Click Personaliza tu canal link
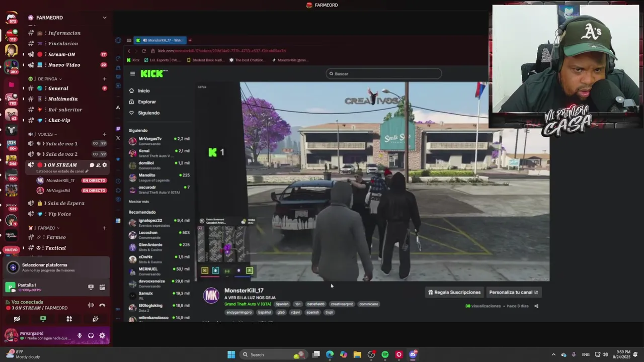Viewport: 644px width, 362px height. coord(514,292)
